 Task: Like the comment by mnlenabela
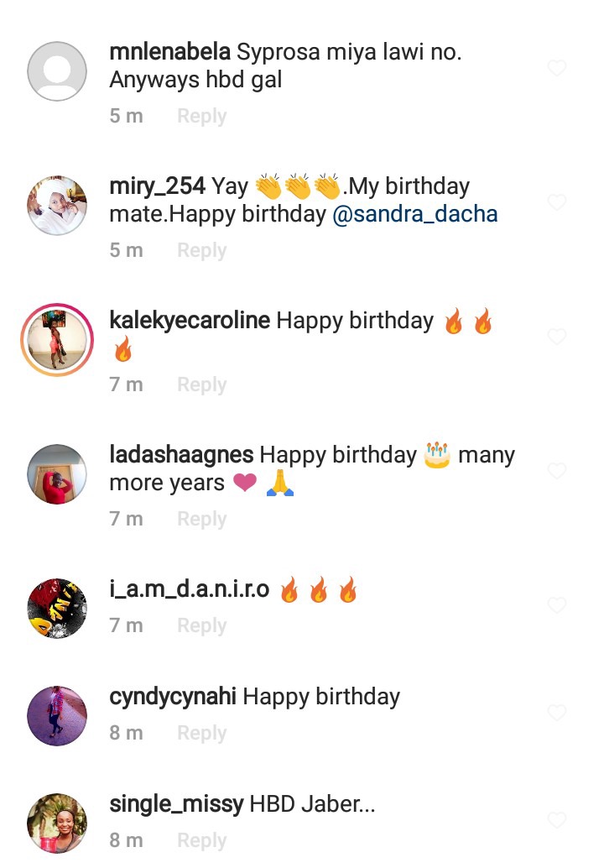pyautogui.click(x=557, y=68)
